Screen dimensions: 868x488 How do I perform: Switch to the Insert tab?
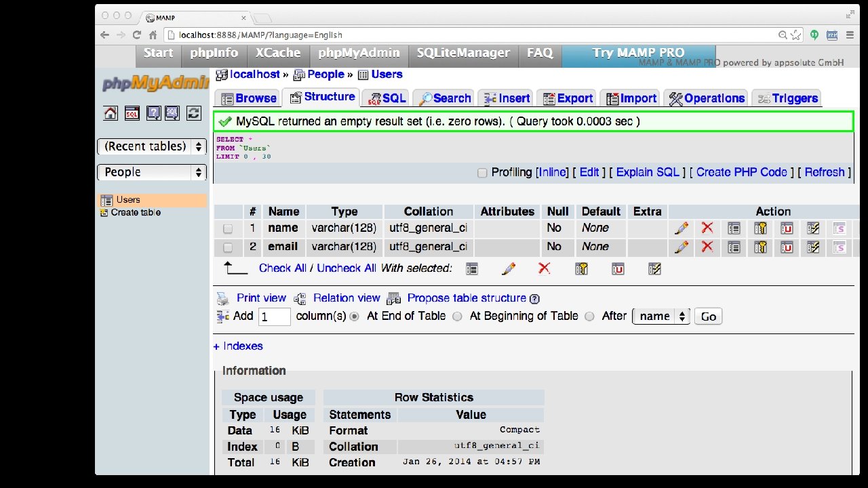[507, 98]
